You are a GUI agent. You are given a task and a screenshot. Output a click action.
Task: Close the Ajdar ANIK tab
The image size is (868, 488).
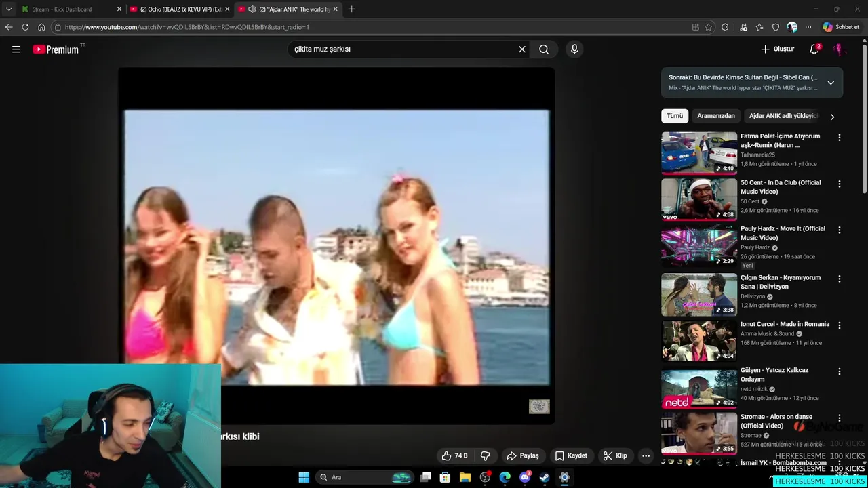click(x=335, y=9)
